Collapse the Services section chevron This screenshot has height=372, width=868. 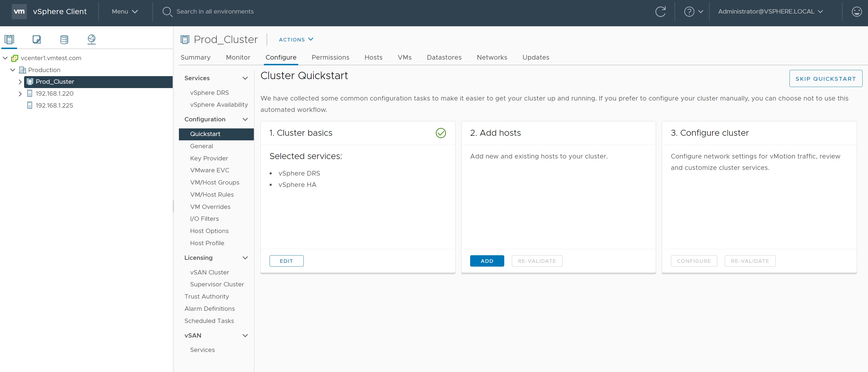(x=245, y=78)
